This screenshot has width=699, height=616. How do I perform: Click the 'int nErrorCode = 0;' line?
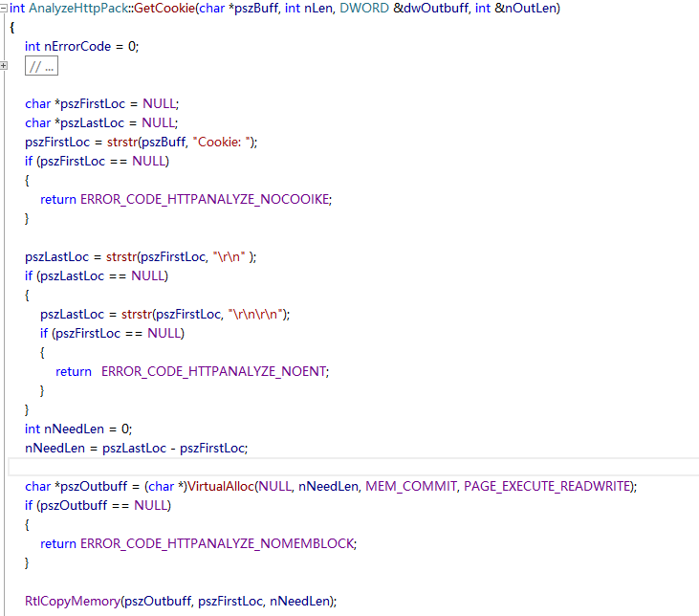pyautogui.click(x=82, y=46)
